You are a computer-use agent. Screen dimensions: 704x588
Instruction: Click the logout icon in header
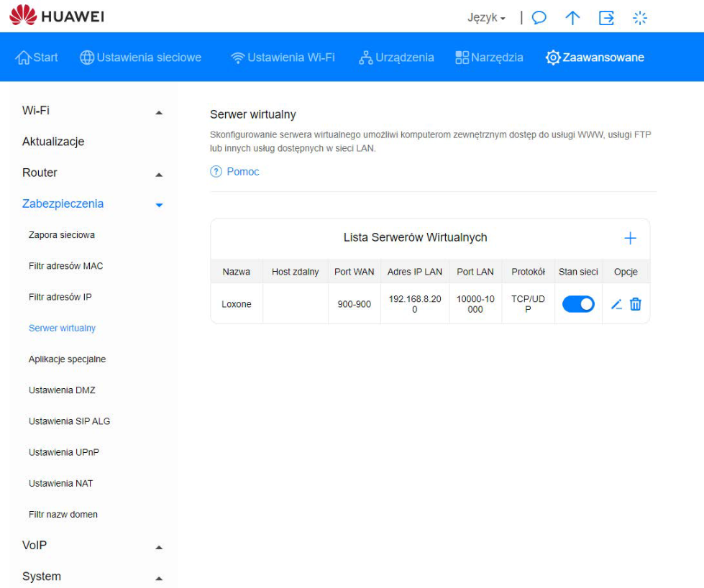pos(606,18)
